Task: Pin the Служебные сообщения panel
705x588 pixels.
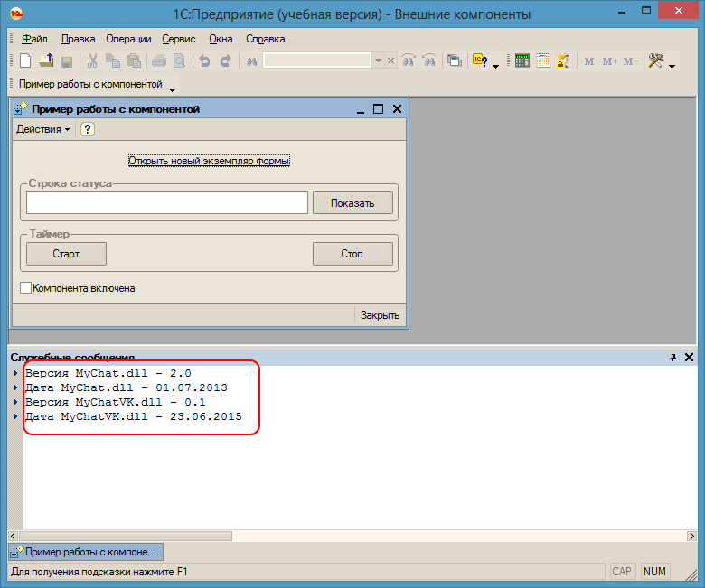Action: click(x=672, y=358)
